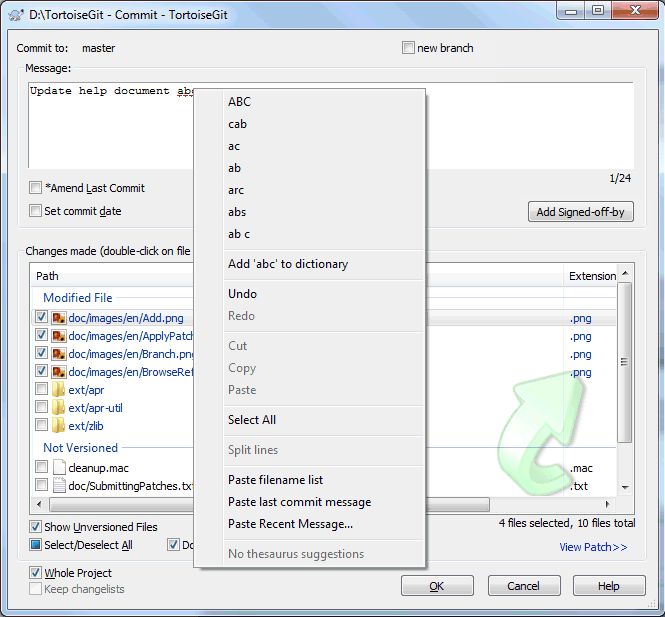Uncheck doc/images/en/ApplyPatch file checkbox
The width and height of the screenshot is (665, 617).
point(41,335)
